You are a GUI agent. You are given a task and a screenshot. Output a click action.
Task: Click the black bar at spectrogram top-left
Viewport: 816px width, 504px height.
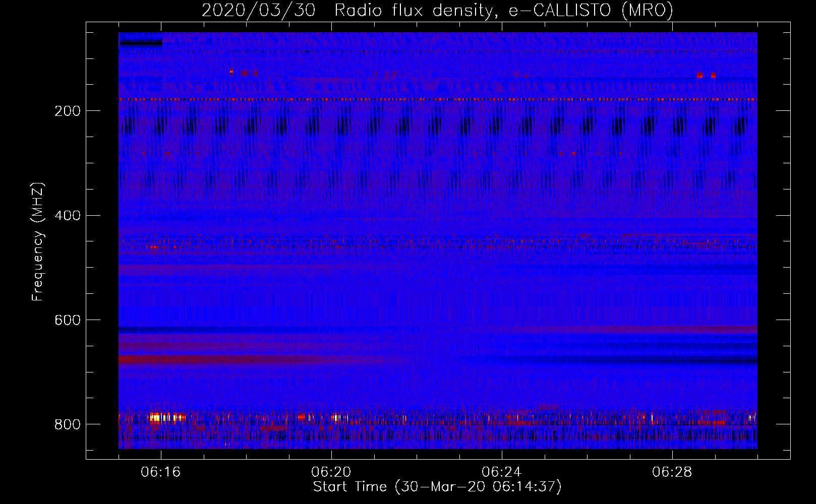coord(141,43)
